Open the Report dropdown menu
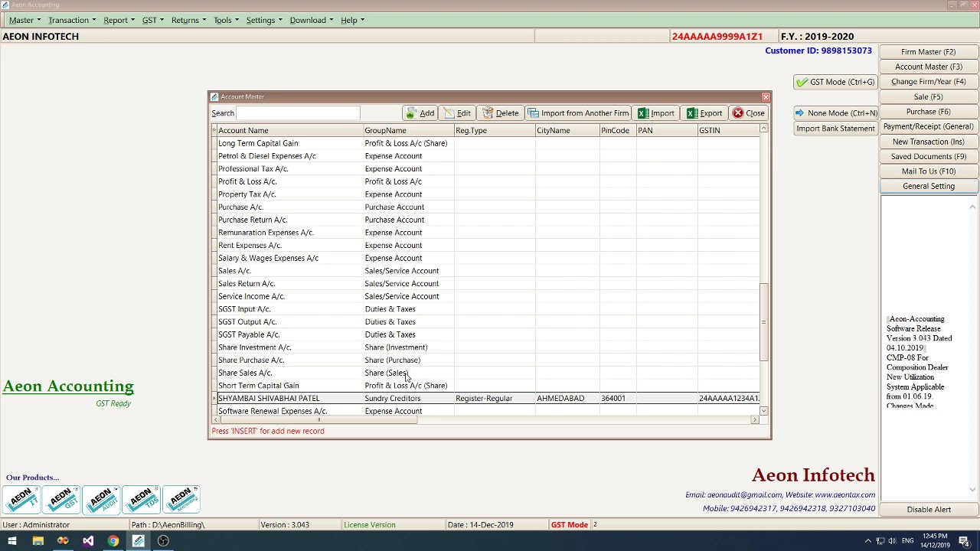Screen dimensions: 980x551 point(119,20)
